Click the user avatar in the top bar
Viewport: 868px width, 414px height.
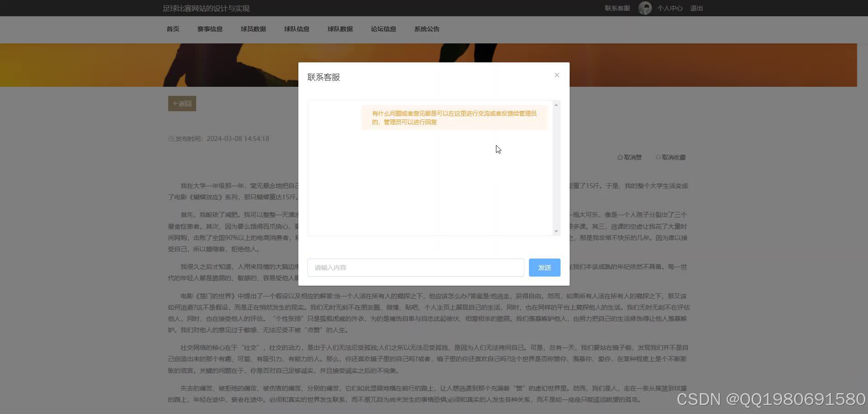coord(645,8)
